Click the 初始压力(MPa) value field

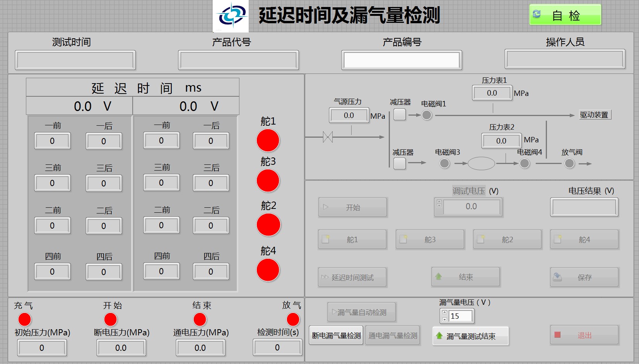click(x=42, y=348)
